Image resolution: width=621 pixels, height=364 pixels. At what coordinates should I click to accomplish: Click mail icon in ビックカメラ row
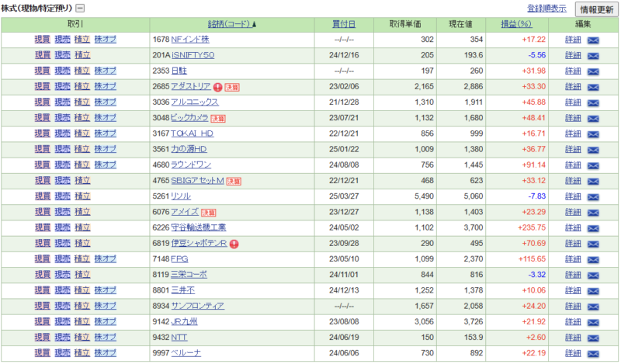click(593, 119)
